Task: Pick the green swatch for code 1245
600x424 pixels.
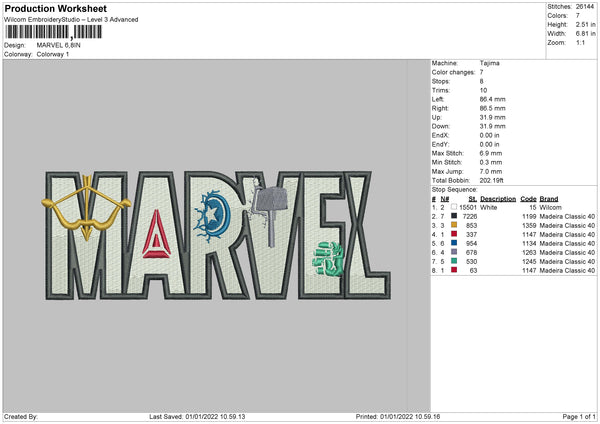Action: point(454,261)
